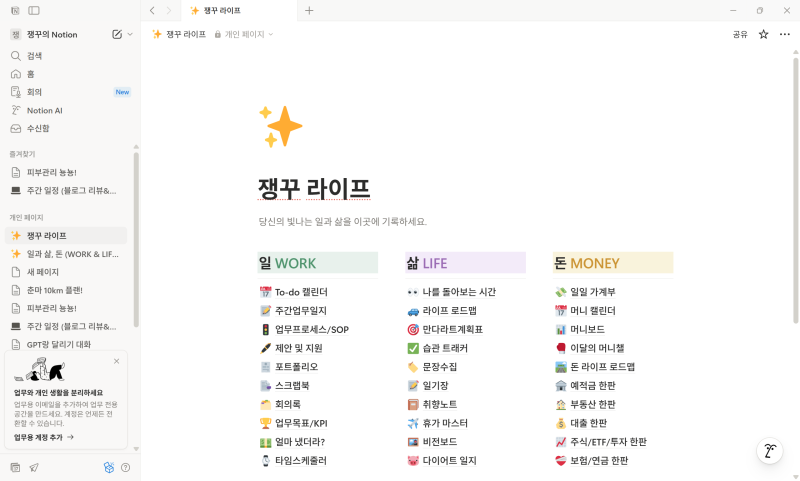This screenshot has height=481, width=800.
Task: Go to 홈 in sidebar
Action: point(66,74)
